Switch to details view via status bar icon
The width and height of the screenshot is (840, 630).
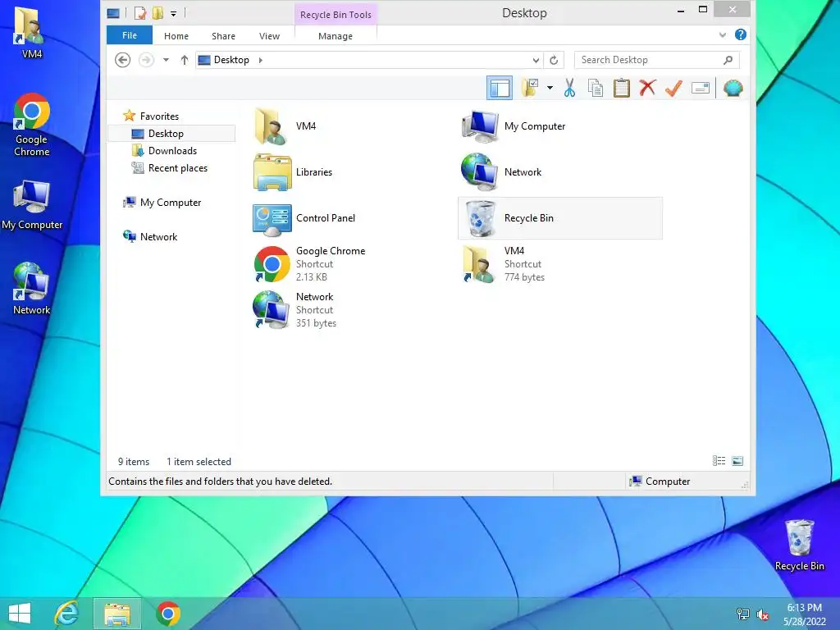tap(719, 461)
